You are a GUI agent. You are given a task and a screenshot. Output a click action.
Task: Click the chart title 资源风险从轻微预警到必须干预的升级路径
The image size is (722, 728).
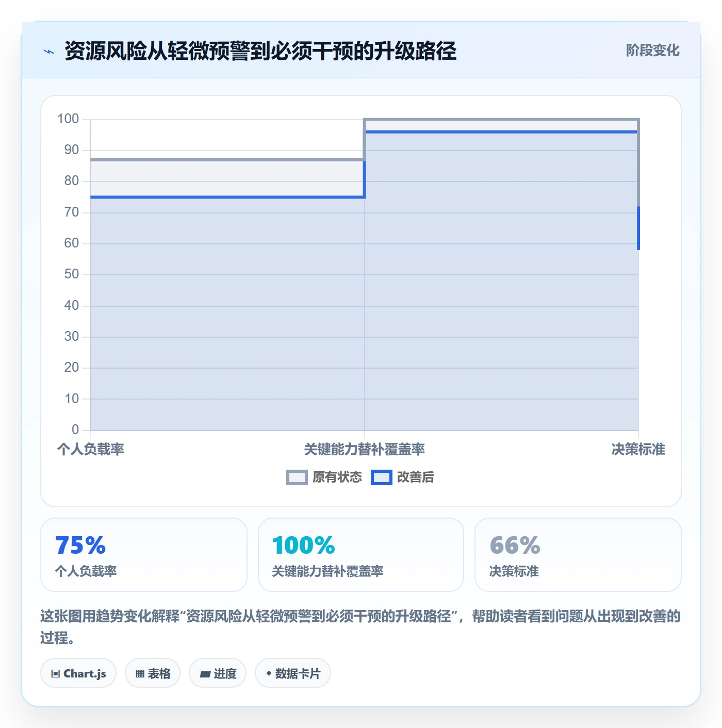pos(260,51)
